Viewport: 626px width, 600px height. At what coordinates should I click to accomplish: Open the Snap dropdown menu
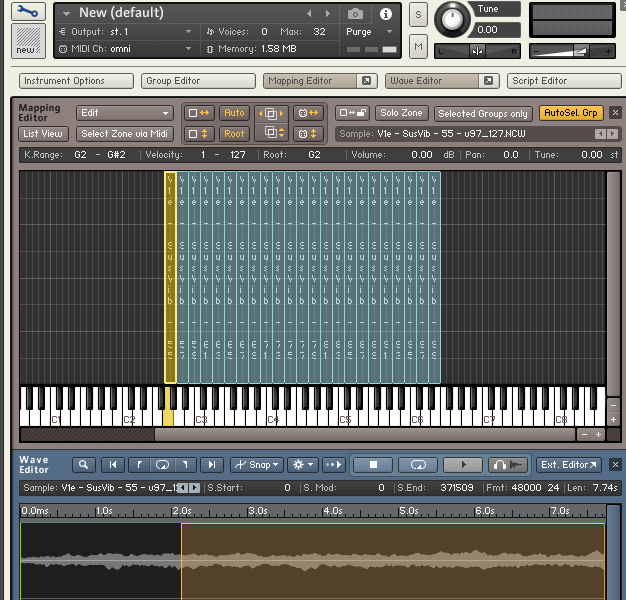coord(257,465)
